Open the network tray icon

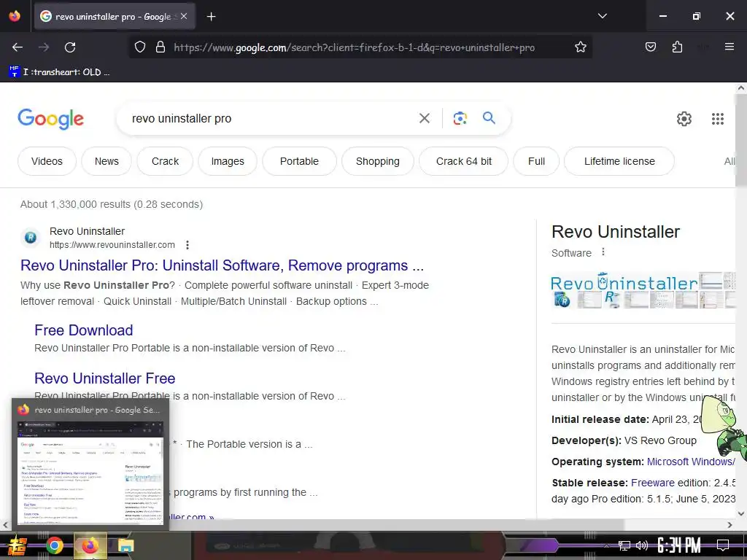tap(624, 545)
